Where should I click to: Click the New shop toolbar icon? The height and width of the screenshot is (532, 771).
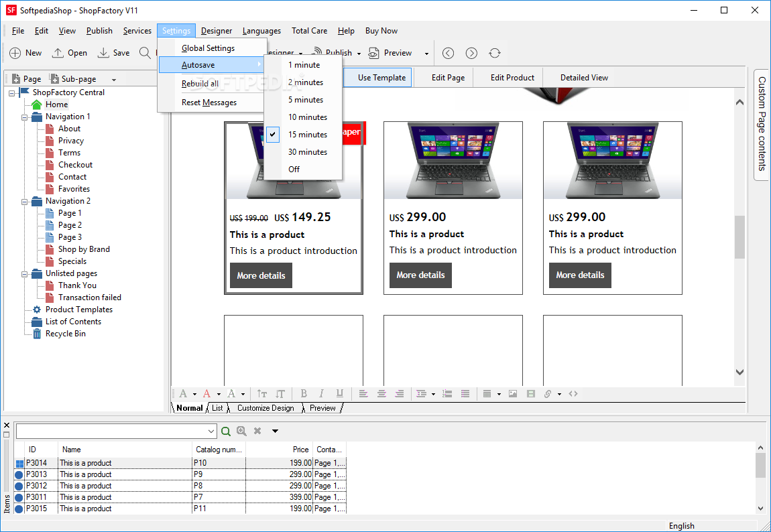click(x=15, y=53)
